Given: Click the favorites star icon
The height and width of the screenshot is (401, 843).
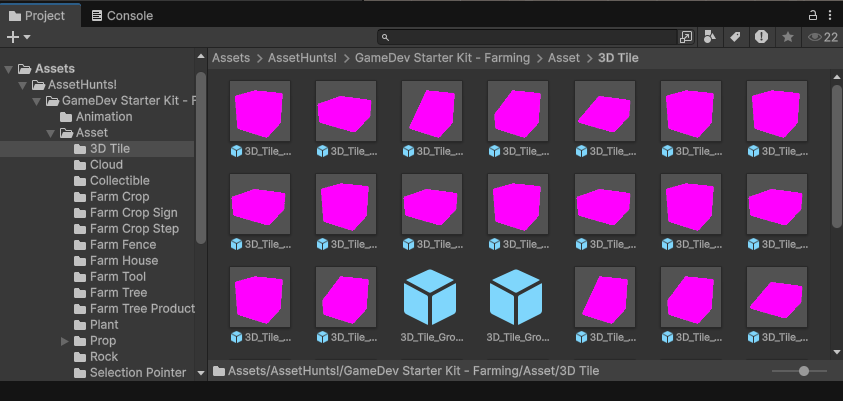Looking at the screenshot, I should 788,37.
